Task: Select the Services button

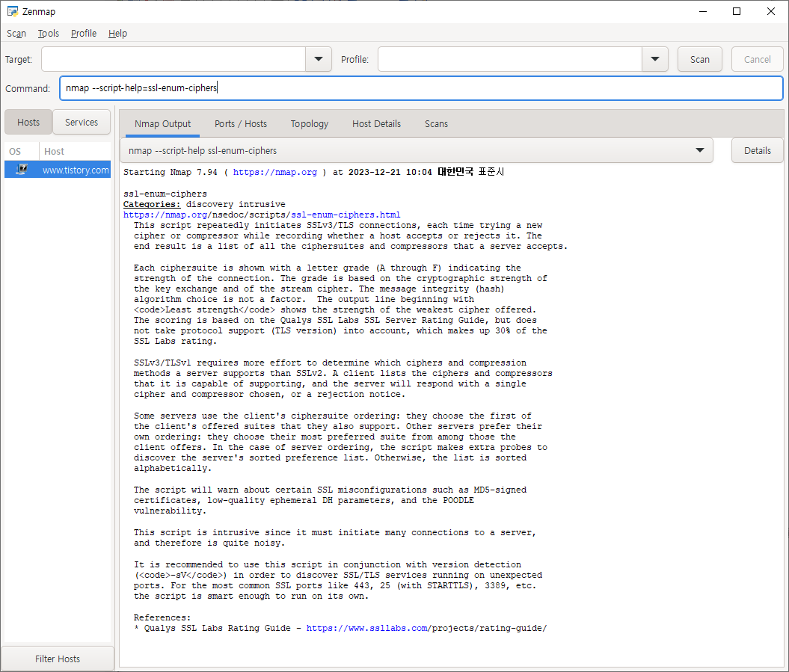Action: pyautogui.click(x=82, y=123)
